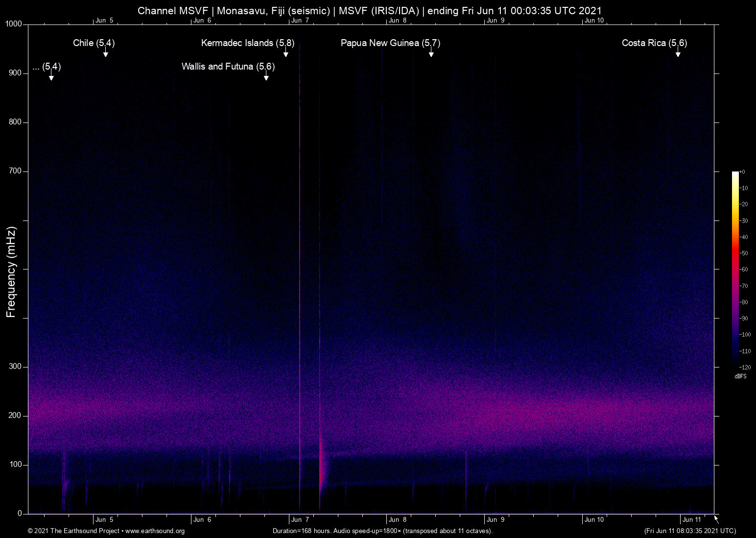Click the 800 frequency tick label
756x538 pixels.
coord(15,122)
